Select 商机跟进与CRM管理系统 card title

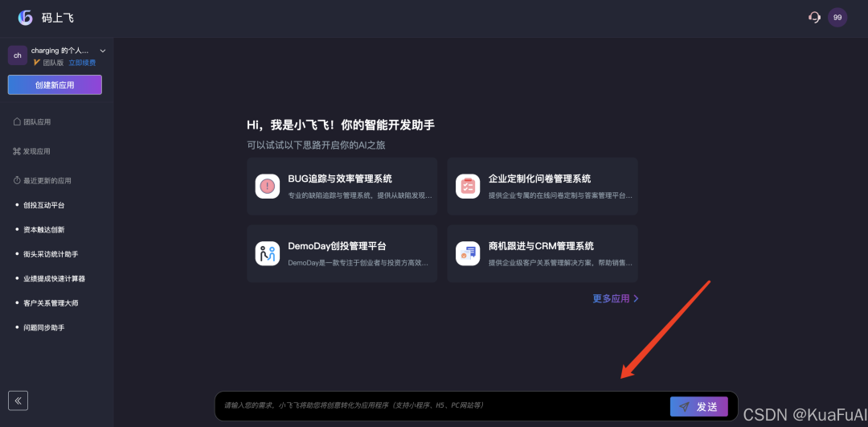click(541, 246)
